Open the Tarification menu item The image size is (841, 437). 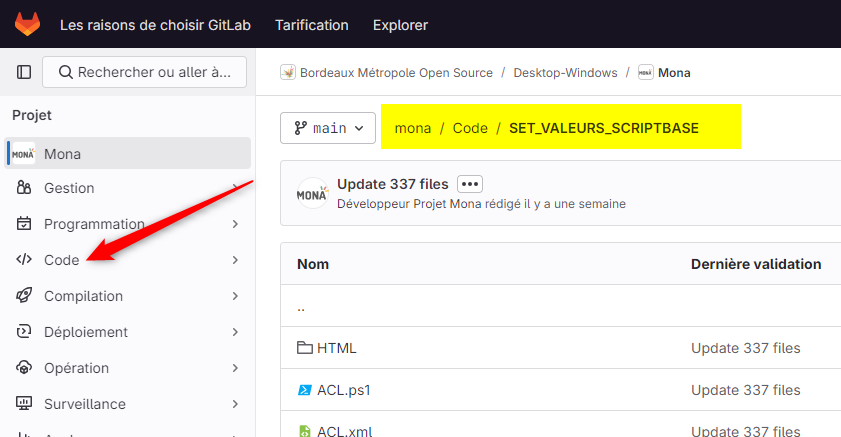[312, 25]
